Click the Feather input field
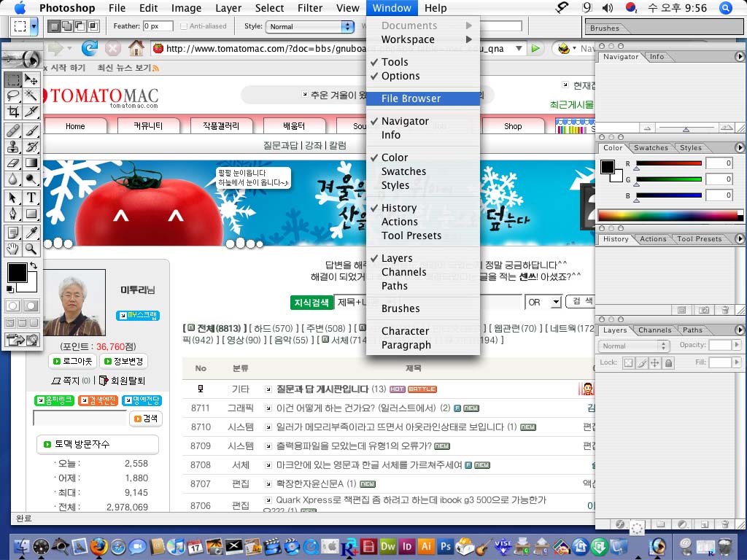 point(158,27)
